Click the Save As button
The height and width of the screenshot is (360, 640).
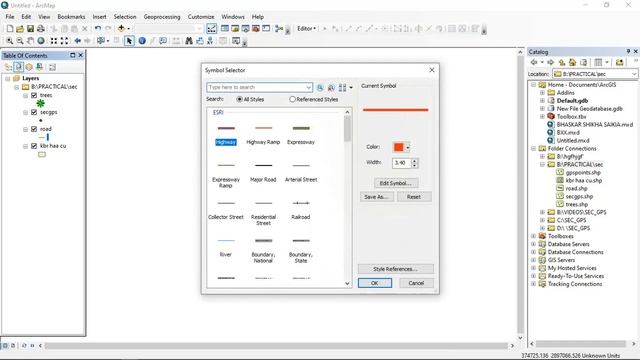point(376,197)
